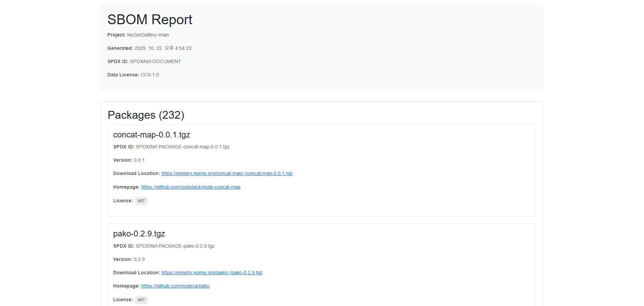This screenshot has width=644, height=306.
Task: Click the MIT license badge for pako
Action: pos(141,300)
